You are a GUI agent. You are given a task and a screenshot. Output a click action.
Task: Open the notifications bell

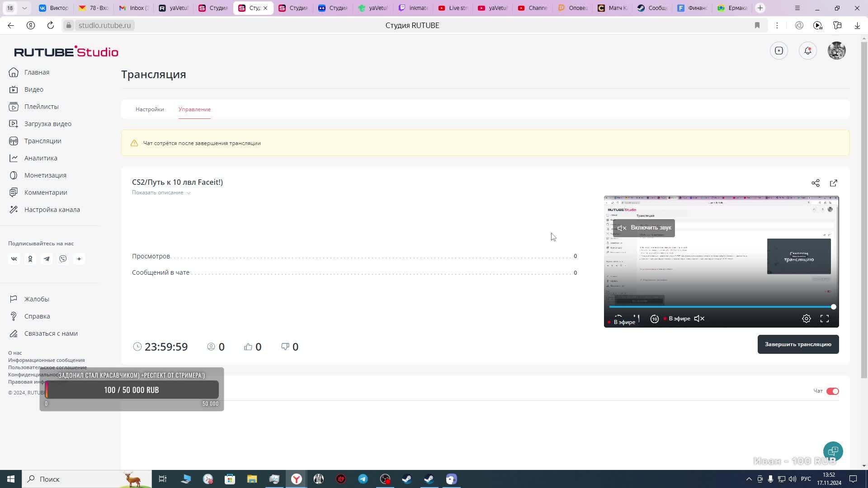(x=807, y=51)
